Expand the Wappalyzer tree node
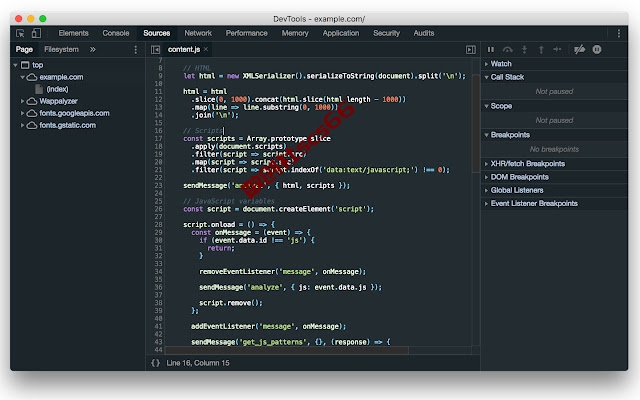The width and height of the screenshot is (640, 400). tap(22, 101)
